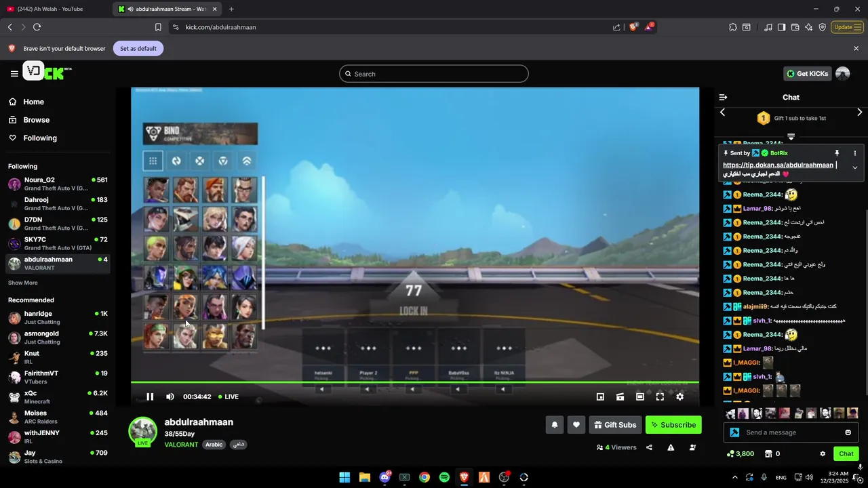Open video player settings gear

tap(679, 396)
